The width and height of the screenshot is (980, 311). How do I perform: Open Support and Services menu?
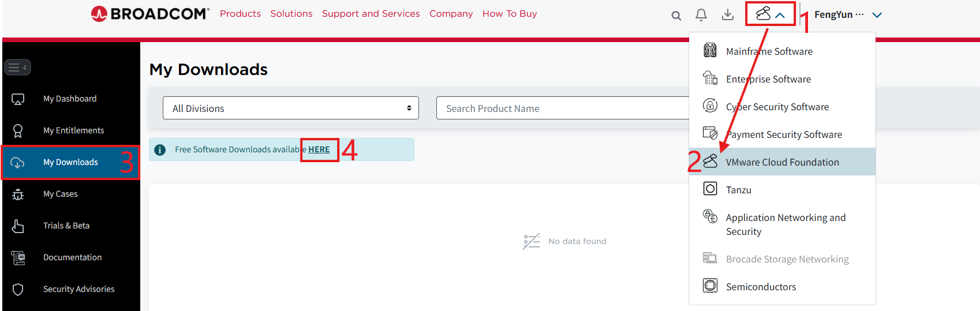pyautogui.click(x=371, y=13)
